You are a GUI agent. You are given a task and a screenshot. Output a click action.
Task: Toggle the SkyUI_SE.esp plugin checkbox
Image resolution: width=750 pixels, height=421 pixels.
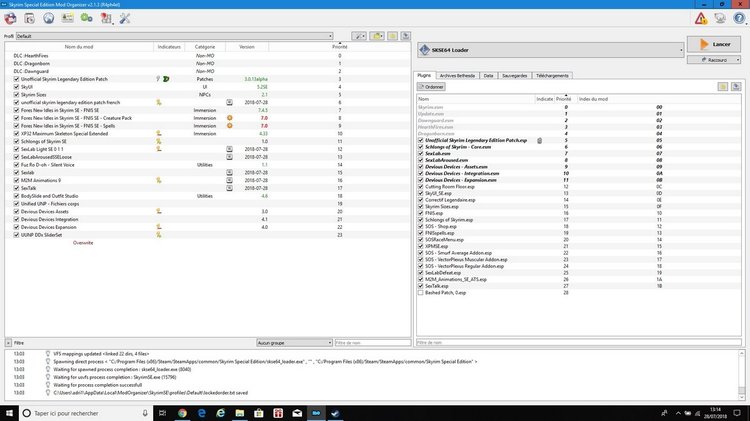[421, 193]
